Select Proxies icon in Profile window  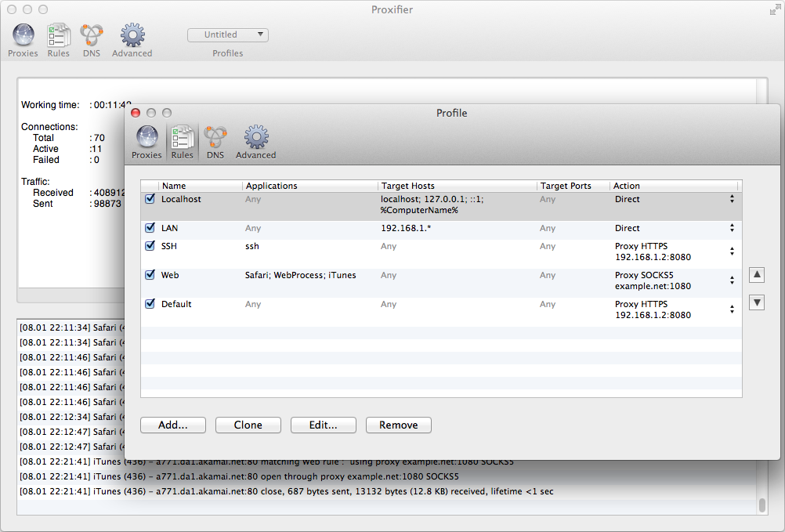tap(147, 142)
